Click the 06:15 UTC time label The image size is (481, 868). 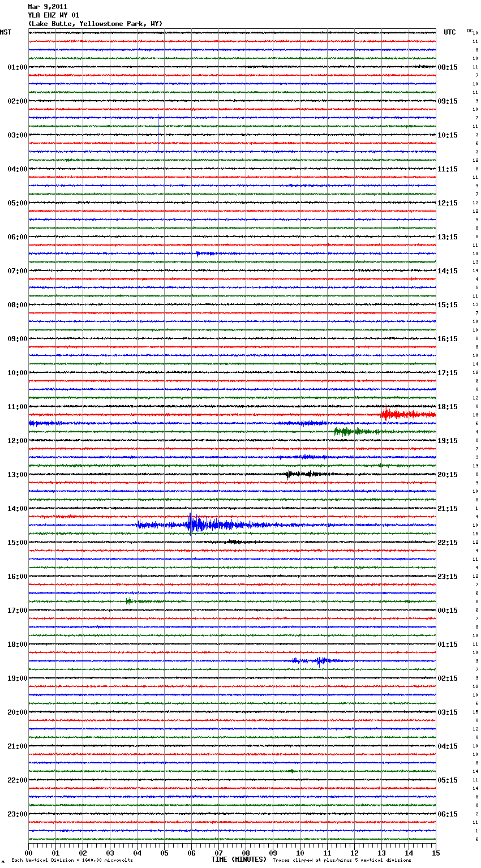[448, 814]
